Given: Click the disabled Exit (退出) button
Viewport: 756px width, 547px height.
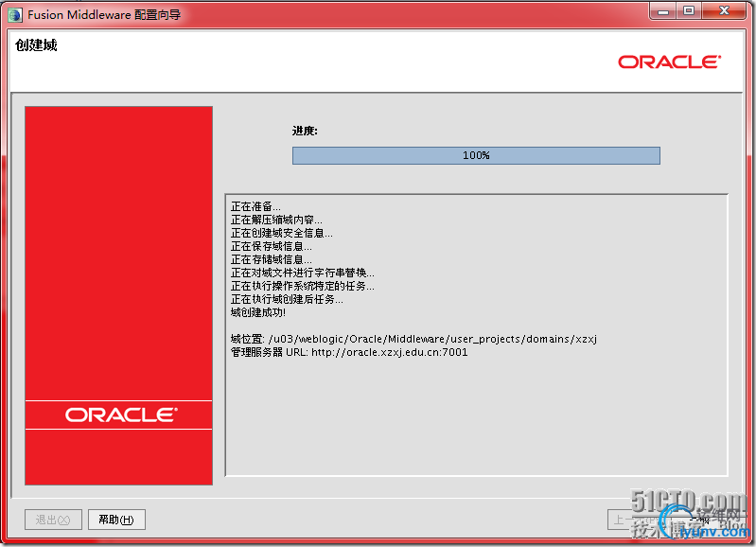Looking at the screenshot, I should coord(53,520).
